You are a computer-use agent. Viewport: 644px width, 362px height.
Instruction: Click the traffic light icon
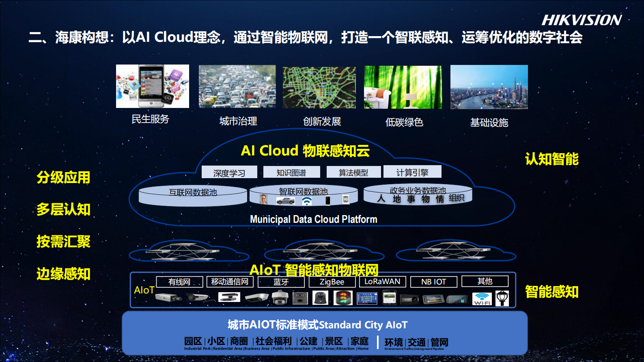coord(343,298)
